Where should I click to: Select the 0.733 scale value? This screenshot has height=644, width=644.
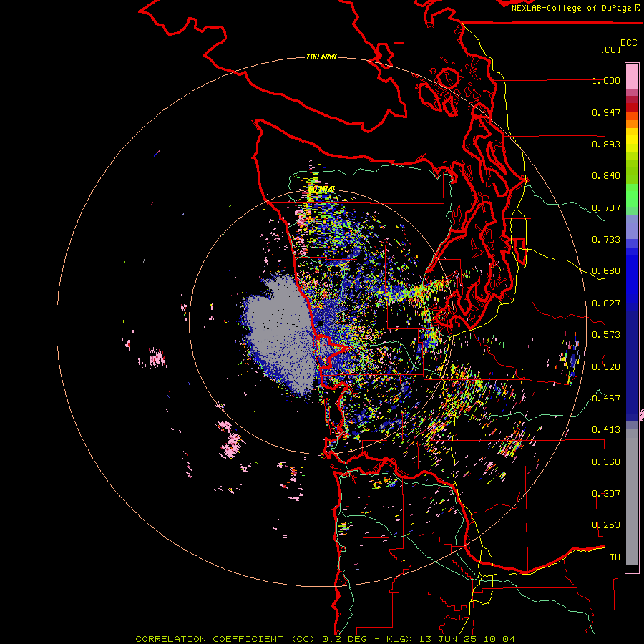(606, 240)
